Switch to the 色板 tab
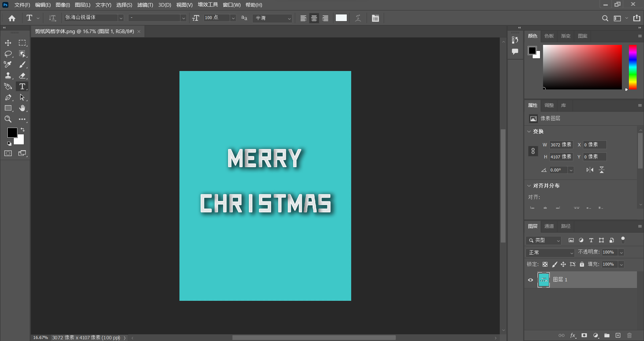Screen dimensions: 644x341 pos(549,36)
